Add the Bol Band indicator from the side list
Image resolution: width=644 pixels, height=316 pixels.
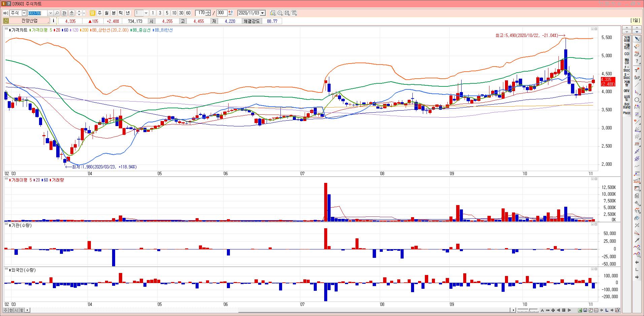pyautogui.click(x=626, y=106)
